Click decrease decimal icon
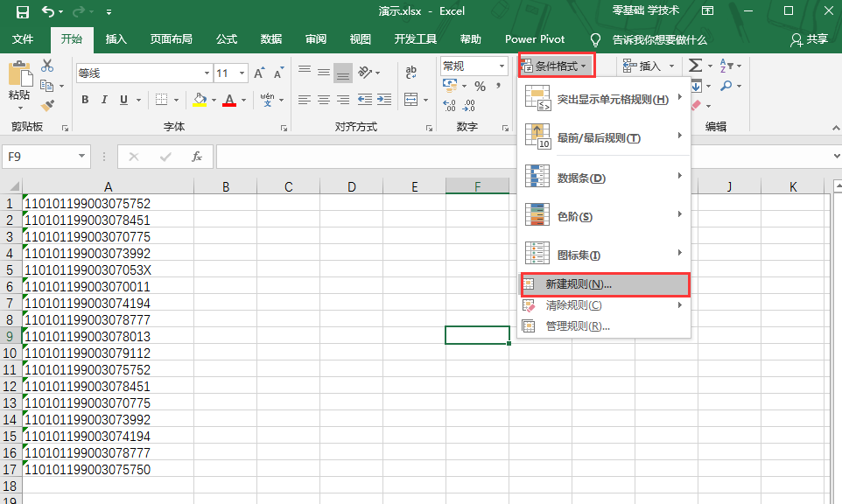The width and height of the screenshot is (842, 504). tap(469, 106)
